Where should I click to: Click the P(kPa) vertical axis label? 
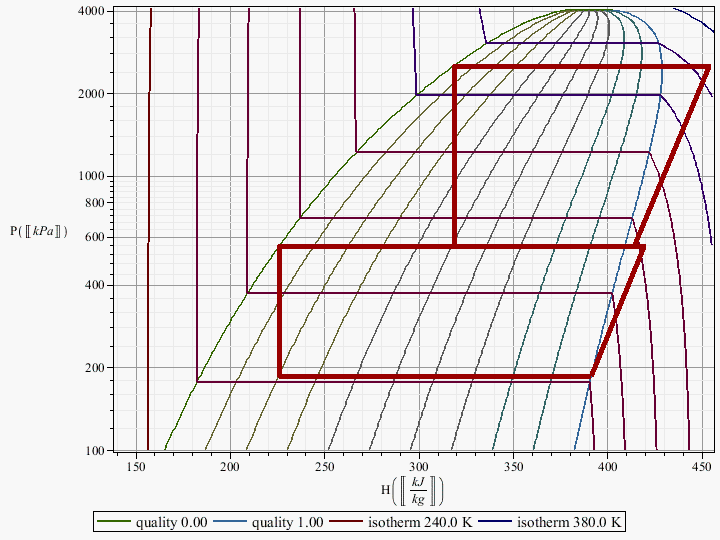[x=39, y=231]
